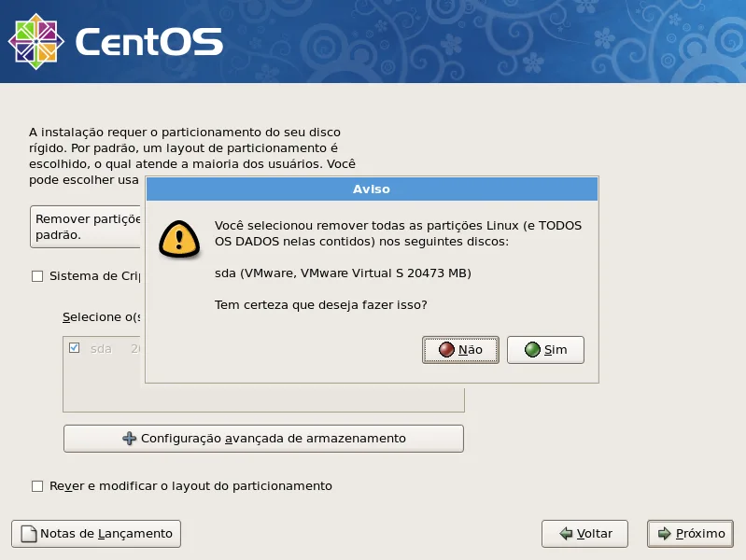Image resolution: width=746 pixels, height=560 pixels.
Task: Click the 'sda (VMware, VMware Virtual S 20473 MB)' text
Action: click(x=343, y=273)
